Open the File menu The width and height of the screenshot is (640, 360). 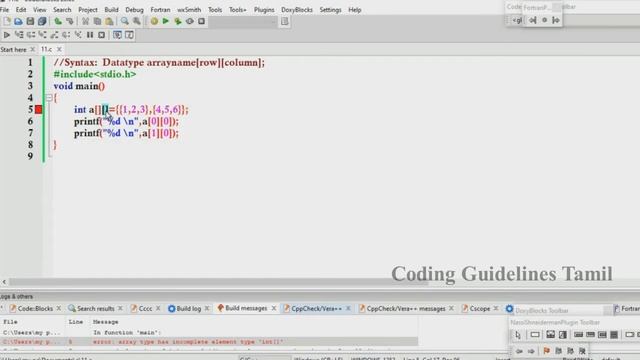click(x=4, y=10)
